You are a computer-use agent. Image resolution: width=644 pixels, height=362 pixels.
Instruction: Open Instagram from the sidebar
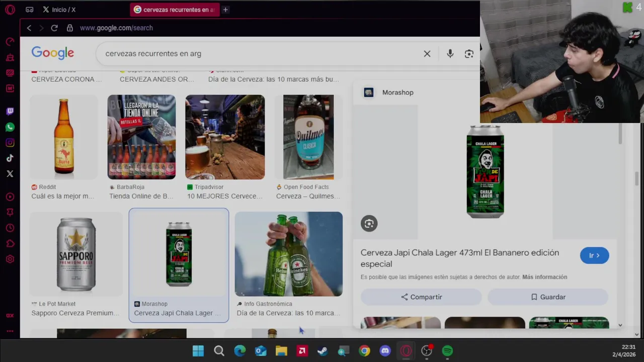coord(10,143)
